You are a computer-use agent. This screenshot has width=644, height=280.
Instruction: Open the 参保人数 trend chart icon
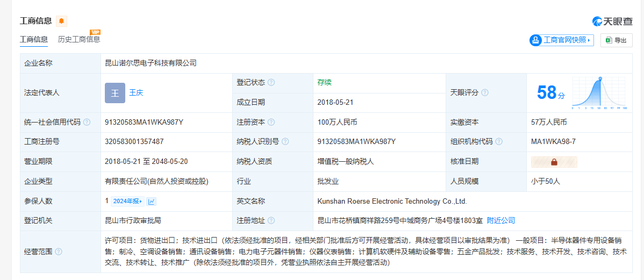pos(152,201)
